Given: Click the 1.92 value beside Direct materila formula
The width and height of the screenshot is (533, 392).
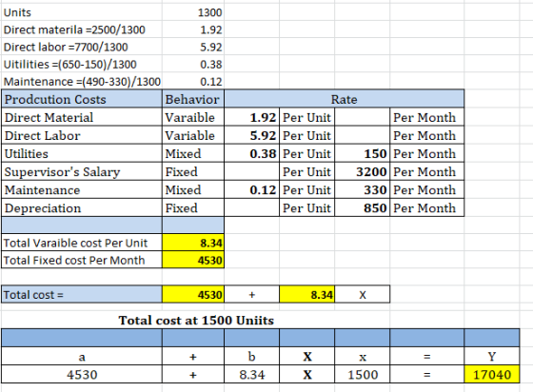Looking at the screenshot, I should [x=193, y=29].
